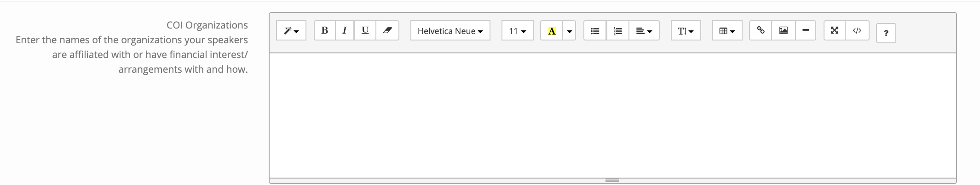
Task: Toggle underline formatting
Action: coord(365,30)
